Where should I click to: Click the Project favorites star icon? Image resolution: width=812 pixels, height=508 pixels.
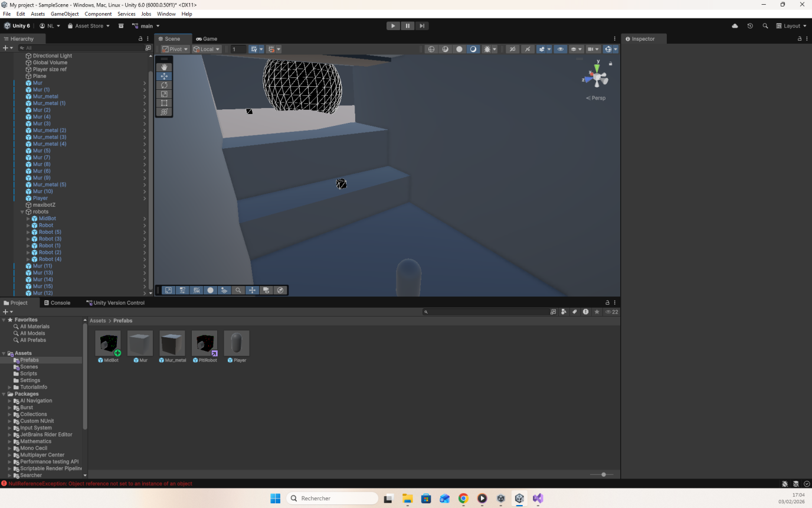(597, 312)
